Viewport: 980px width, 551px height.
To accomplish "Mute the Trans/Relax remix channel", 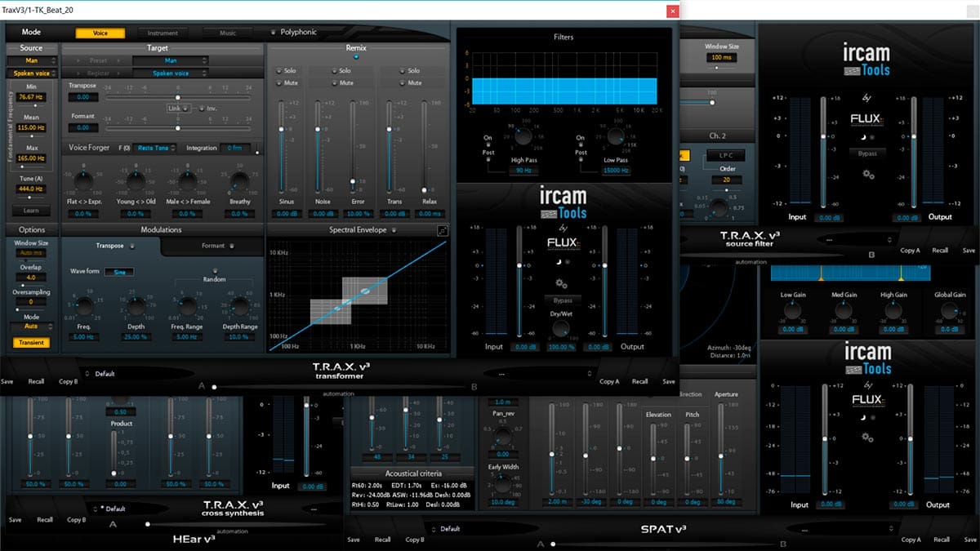I will pyautogui.click(x=402, y=82).
